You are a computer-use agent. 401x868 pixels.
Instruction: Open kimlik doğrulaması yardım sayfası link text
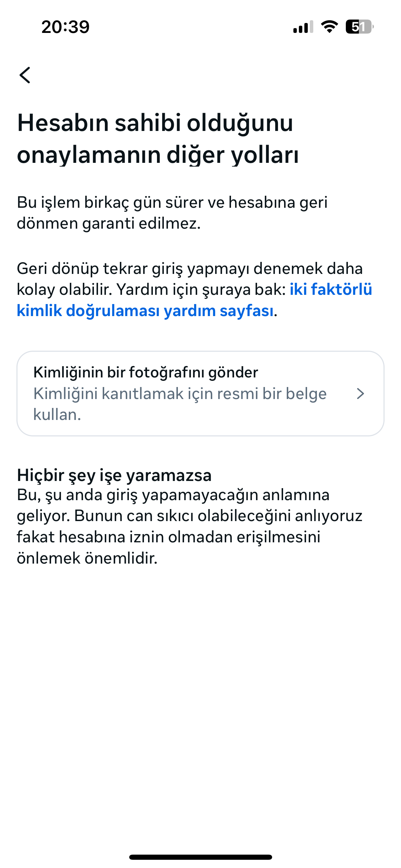[x=145, y=311]
